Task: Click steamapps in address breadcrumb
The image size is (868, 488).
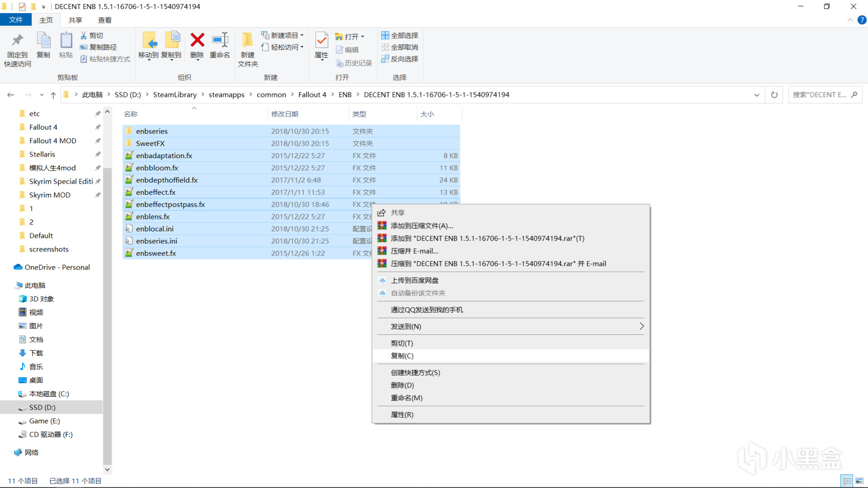Action: [x=227, y=94]
